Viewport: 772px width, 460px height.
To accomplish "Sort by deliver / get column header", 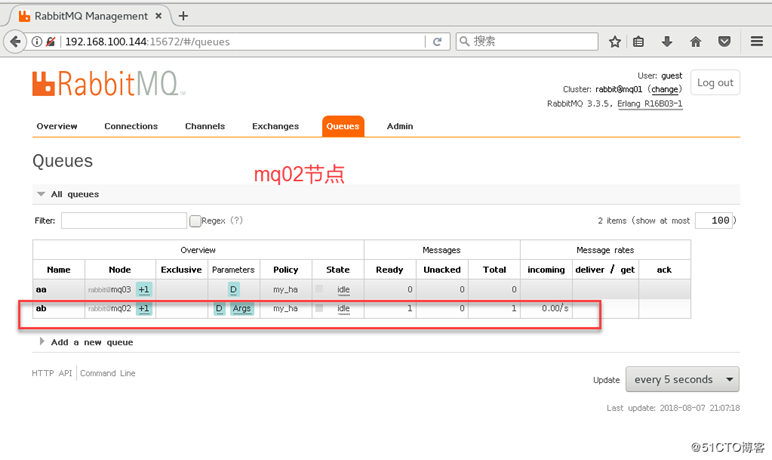I will tap(605, 269).
